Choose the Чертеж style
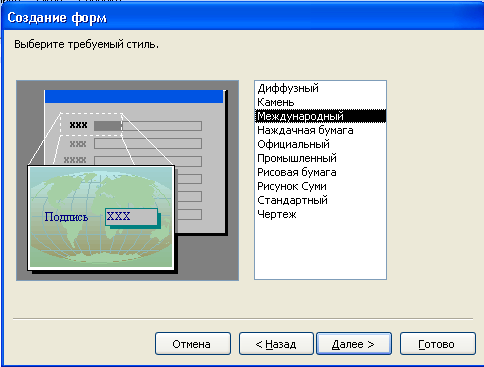The width and height of the screenshot is (484, 367). (320, 214)
